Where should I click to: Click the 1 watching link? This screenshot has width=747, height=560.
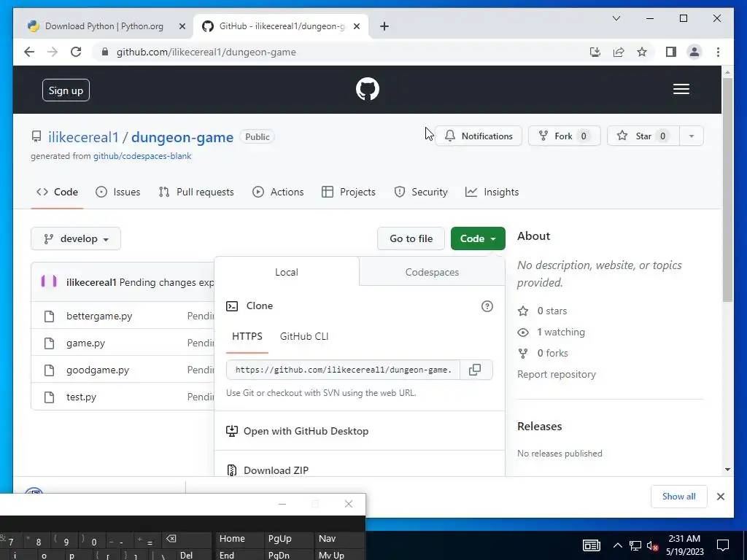click(x=561, y=332)
